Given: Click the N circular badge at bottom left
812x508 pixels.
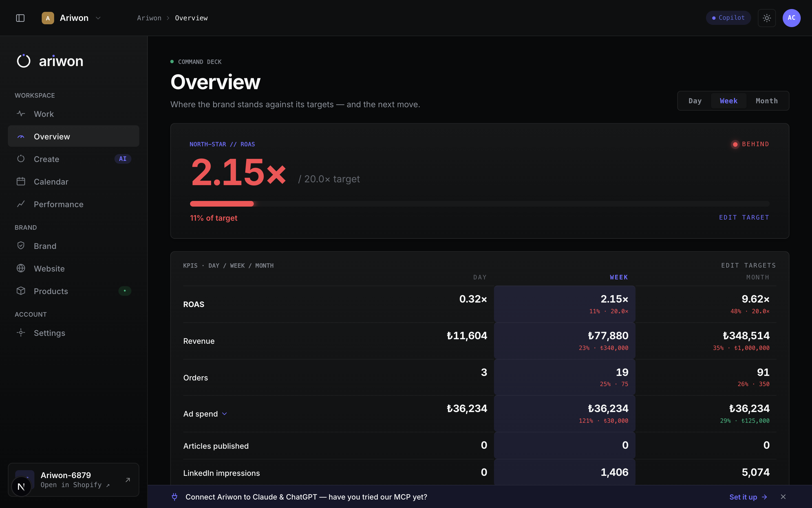Looking at the screenshot, I should click(21, 487).
